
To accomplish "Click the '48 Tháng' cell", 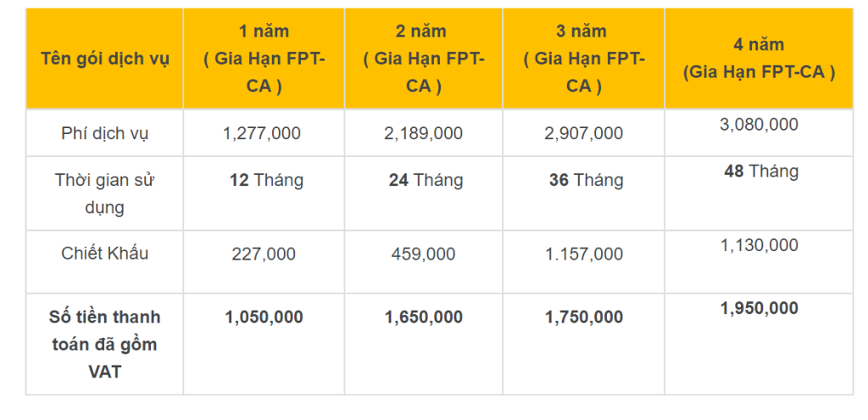I will click(761, 171).
